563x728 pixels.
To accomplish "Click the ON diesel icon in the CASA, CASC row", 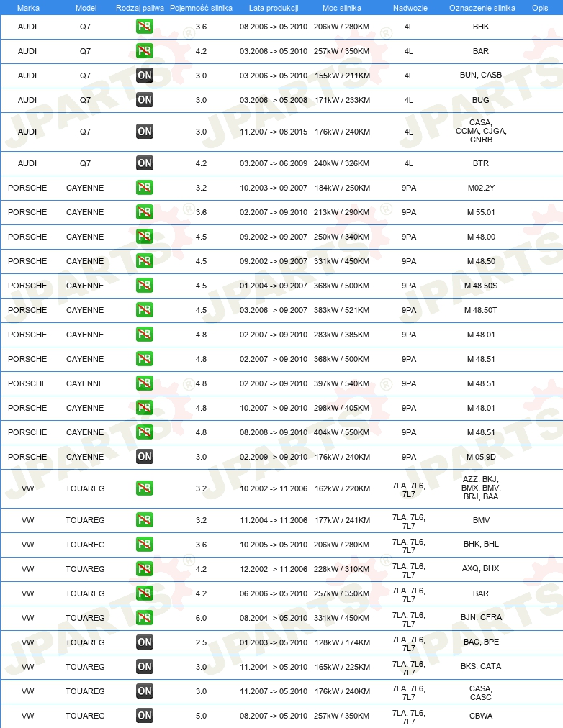I will point(145,691).
